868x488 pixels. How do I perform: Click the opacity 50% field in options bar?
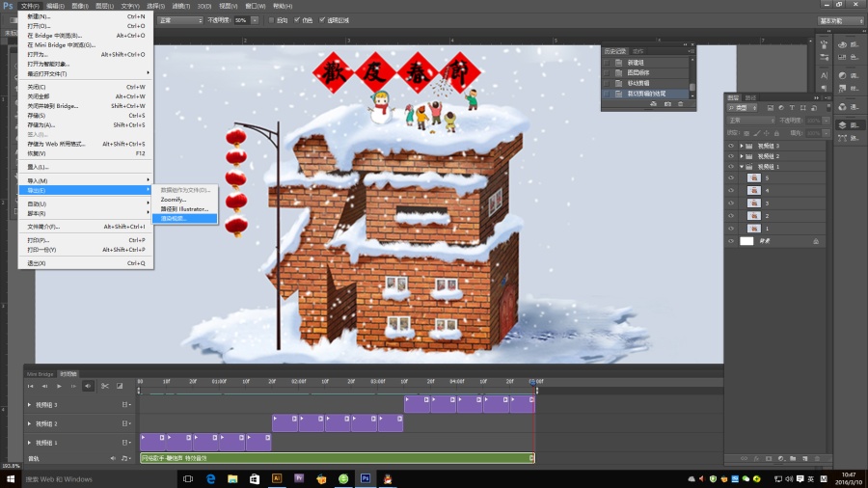coord(242,19)
